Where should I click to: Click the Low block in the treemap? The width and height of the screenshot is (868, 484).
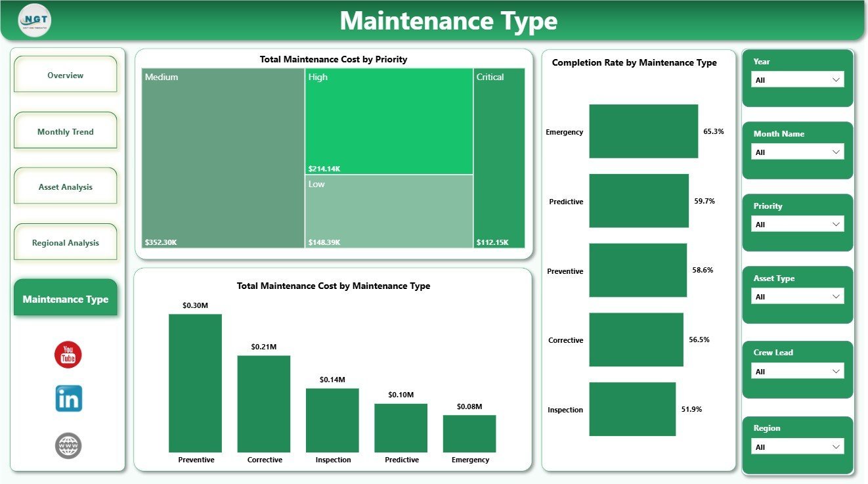(x=389, y=211)
